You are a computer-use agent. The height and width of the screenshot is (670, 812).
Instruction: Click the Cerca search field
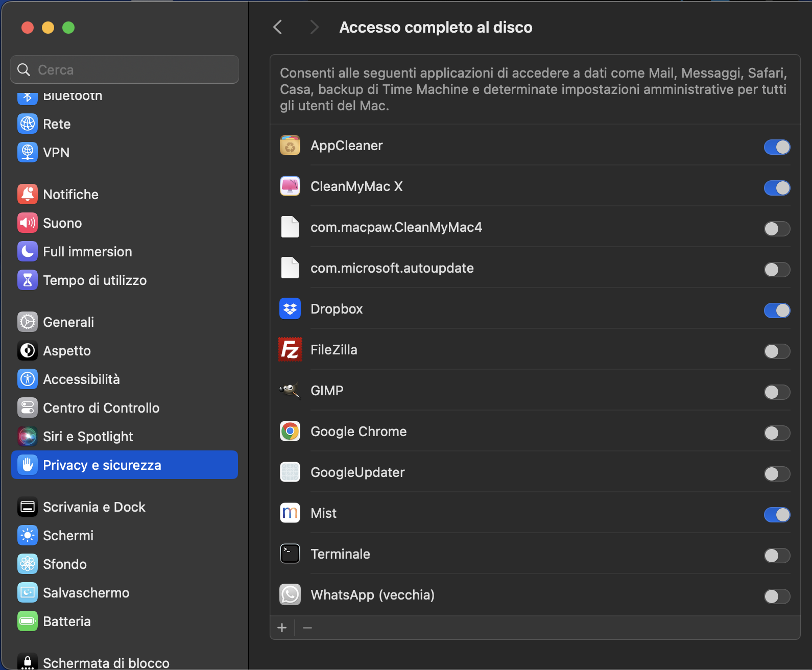click(x=125, y=69)
